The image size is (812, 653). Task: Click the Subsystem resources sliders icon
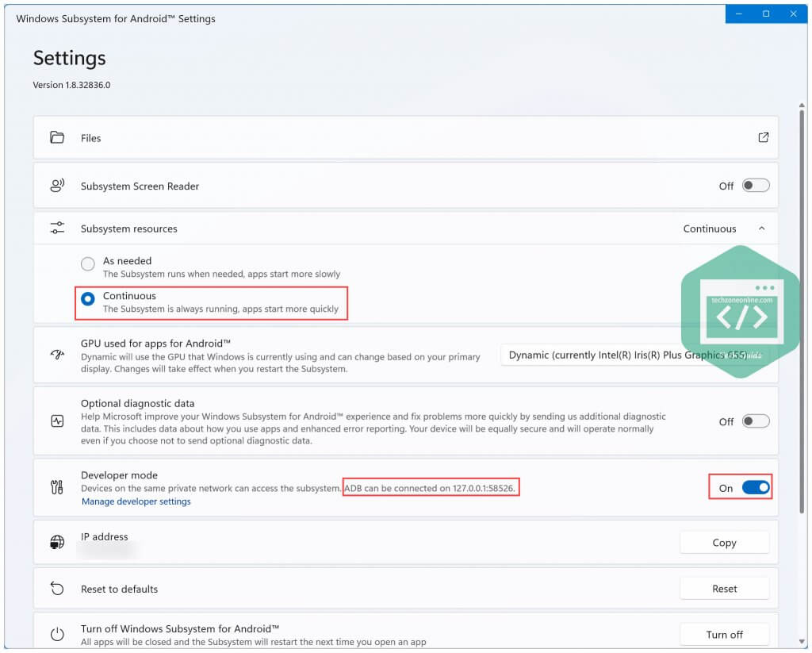point(56,228)
